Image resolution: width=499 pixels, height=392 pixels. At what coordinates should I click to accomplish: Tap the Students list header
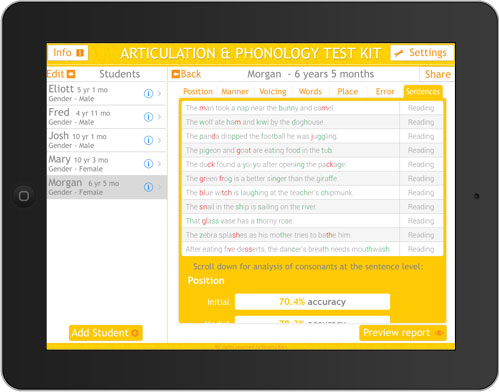120,74
